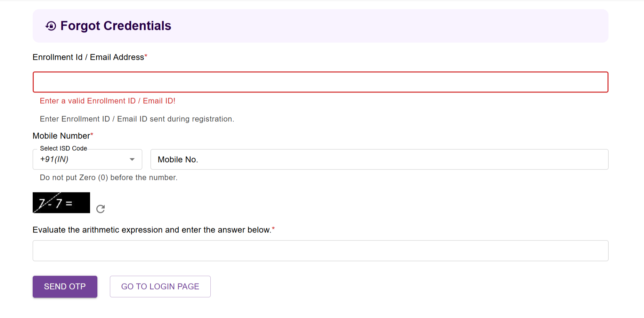Viewport: 644px width, 318px height.
Task: Click the Mobile Number label
Action: [x=61, y=136]
